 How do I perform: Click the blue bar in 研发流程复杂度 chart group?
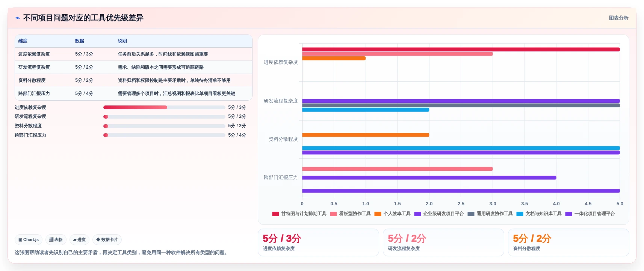pos(366,110)
